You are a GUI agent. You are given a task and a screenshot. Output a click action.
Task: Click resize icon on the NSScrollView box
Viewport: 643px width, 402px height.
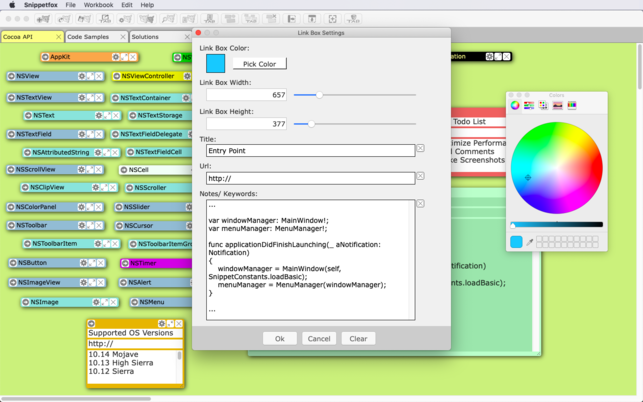click(x=90, y=169)
